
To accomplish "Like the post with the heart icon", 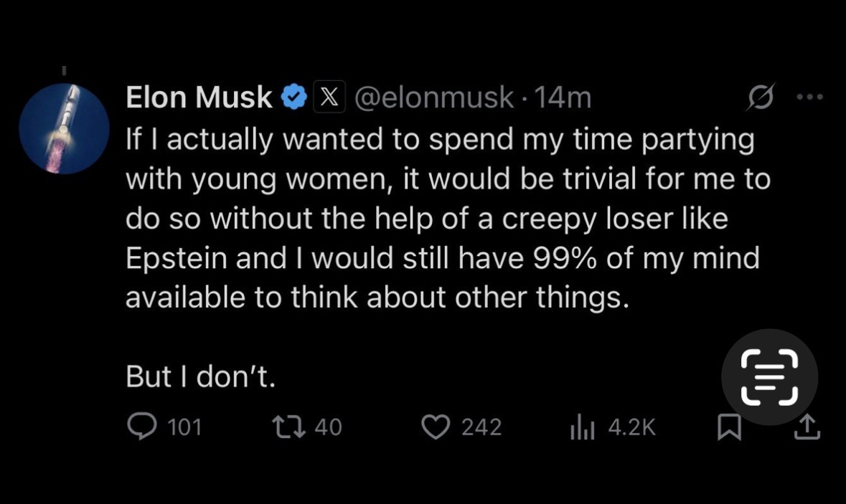I will click(435, 427).
